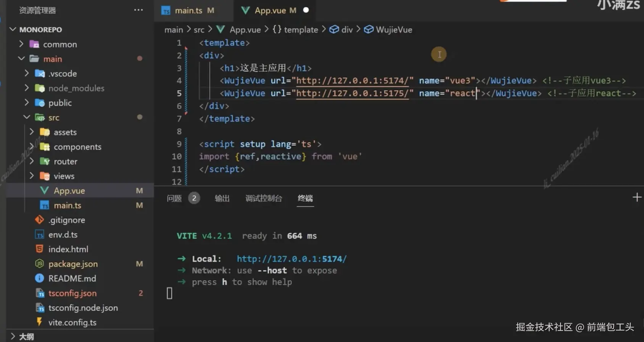Screen dimensions: 644x342
Task: Expand the assets folder chevron
Action: pyautogui.click(x=32, y=132)
